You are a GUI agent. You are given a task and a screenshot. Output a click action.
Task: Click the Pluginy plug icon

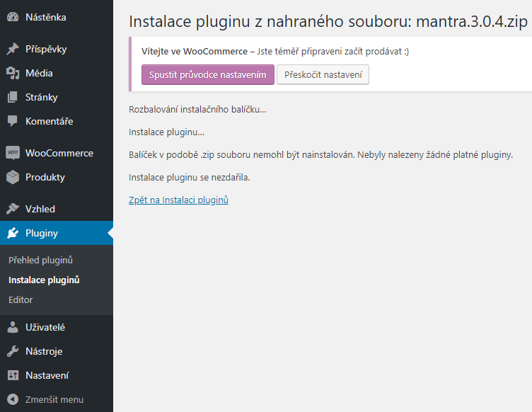coord(13,233)
